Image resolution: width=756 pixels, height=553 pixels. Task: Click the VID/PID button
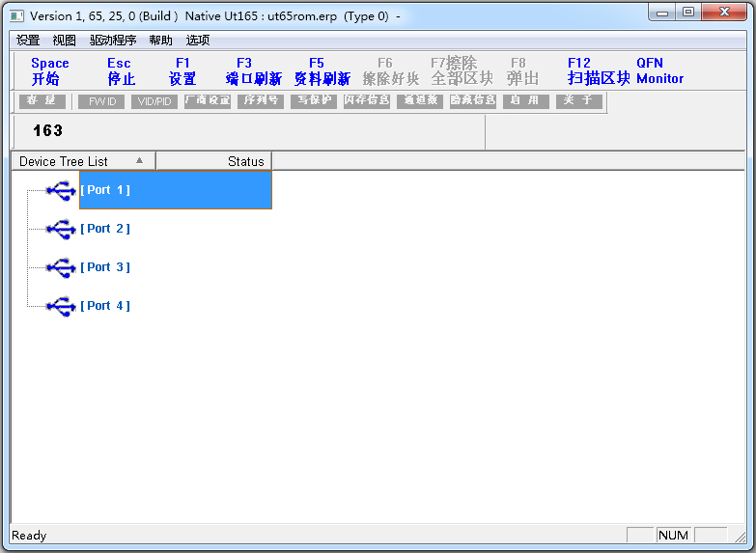coord(154,100)
